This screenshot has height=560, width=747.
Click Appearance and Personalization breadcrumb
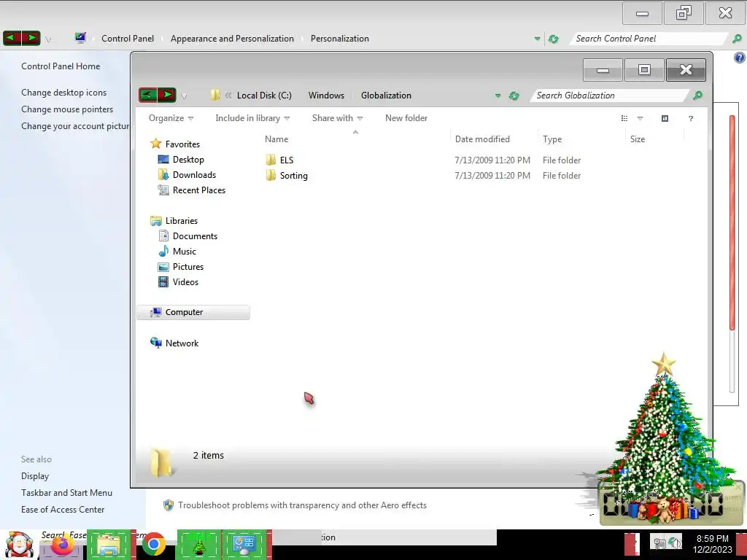click(232, 39)
